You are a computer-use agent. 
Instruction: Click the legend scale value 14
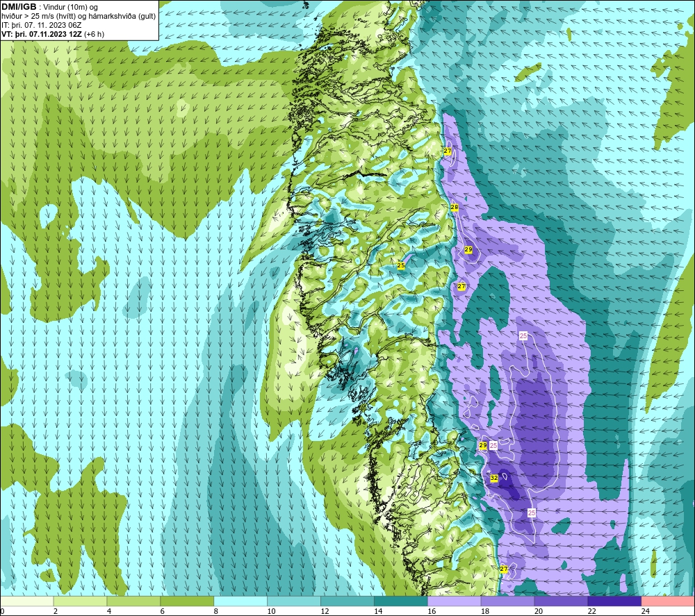pos(378,611)
